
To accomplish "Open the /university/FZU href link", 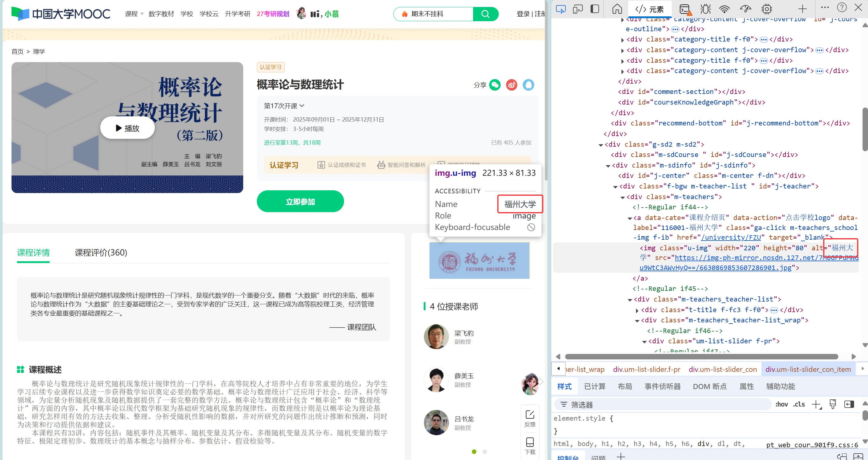I will click(731, 237).
